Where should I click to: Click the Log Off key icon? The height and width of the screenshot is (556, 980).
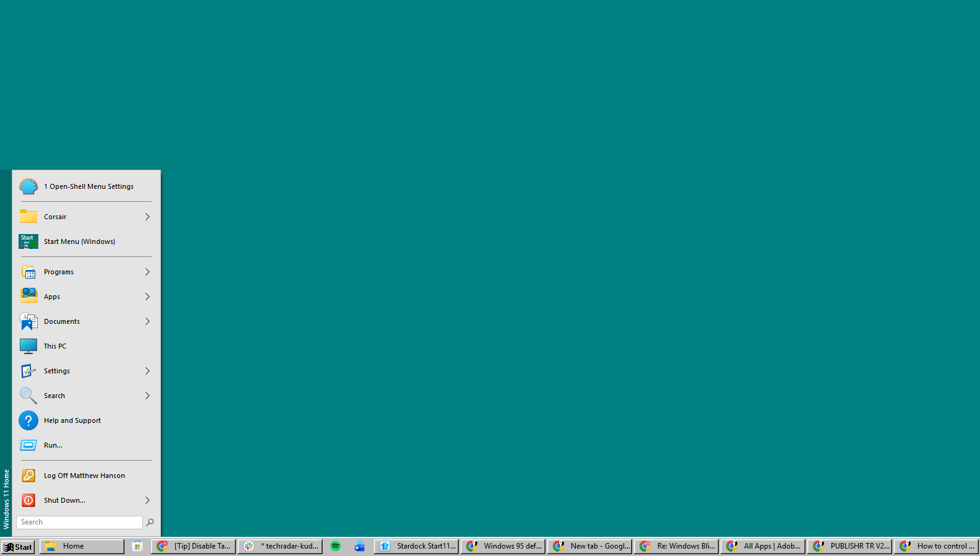coord(28,476)
